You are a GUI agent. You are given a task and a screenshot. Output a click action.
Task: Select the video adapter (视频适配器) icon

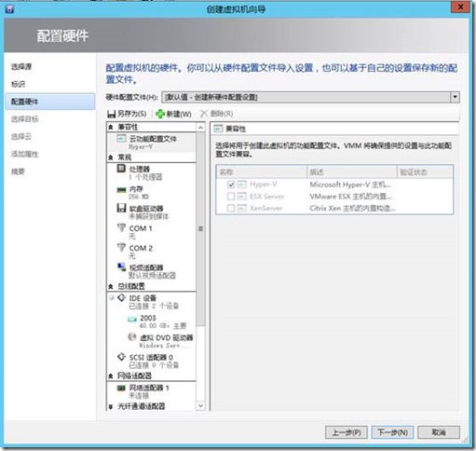pyautogui.click(x=121, y=266)
